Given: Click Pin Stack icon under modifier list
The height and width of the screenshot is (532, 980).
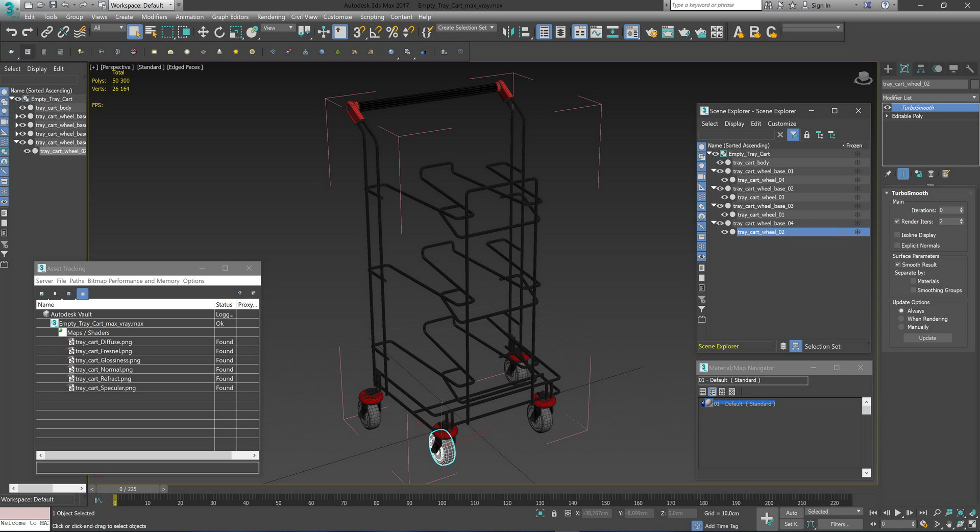Looking at the screenshot, I should click(888, 174).
